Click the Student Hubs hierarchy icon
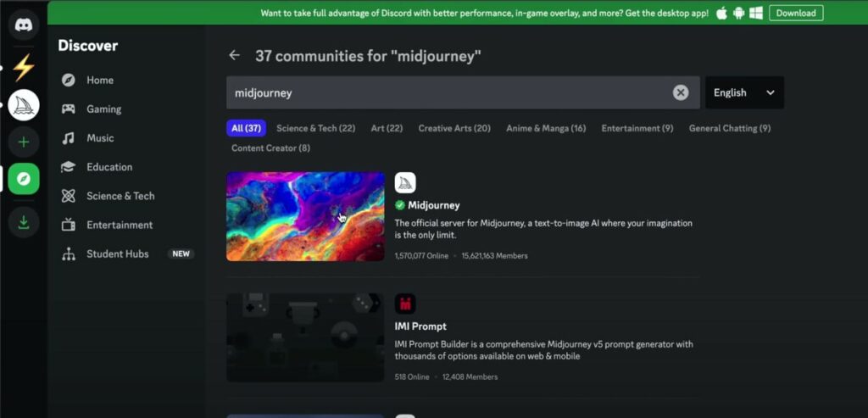868x418 pixels. [69, 254]
